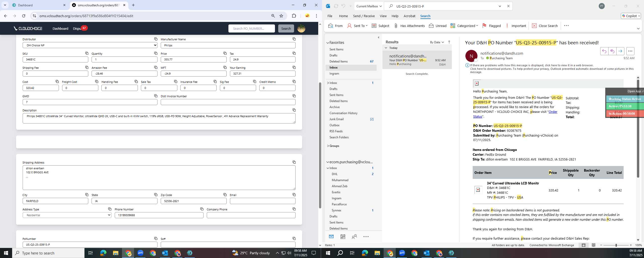Select Junk Email folder in Outlook
644x258 pixels.
(336, 119)
